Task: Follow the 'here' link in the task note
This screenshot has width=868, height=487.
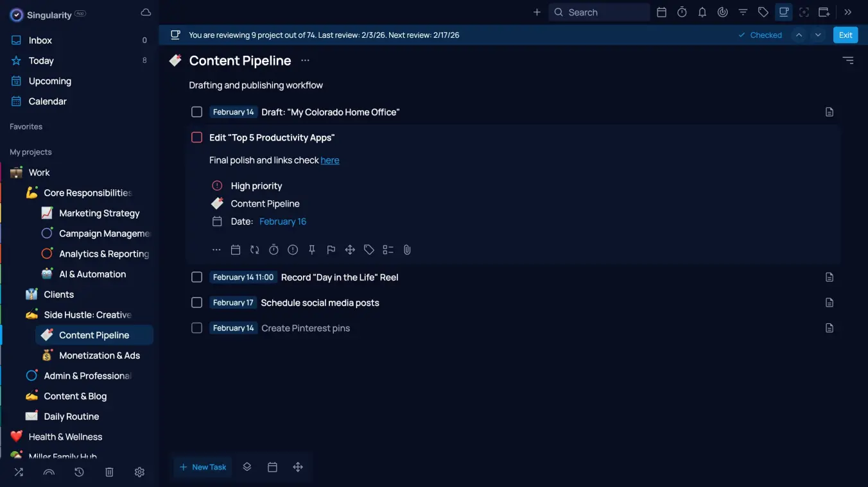Action: click(x=330, y=160)
